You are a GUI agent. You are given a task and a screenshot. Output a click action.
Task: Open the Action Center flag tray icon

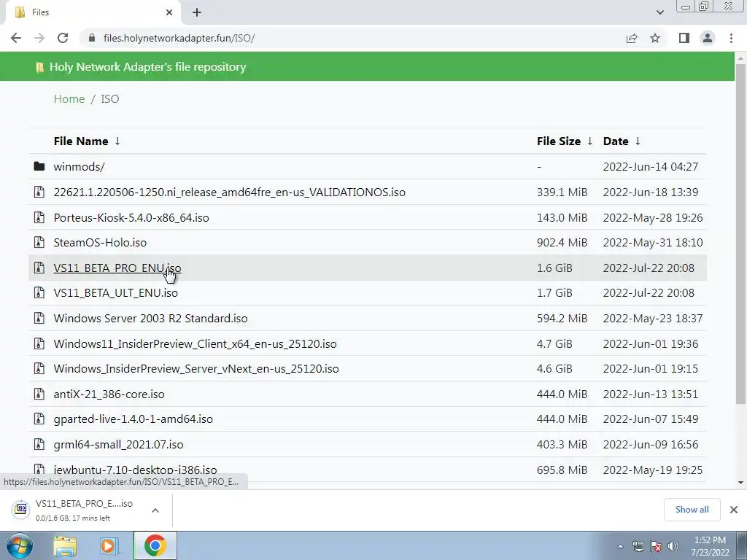tap(655, 546)
